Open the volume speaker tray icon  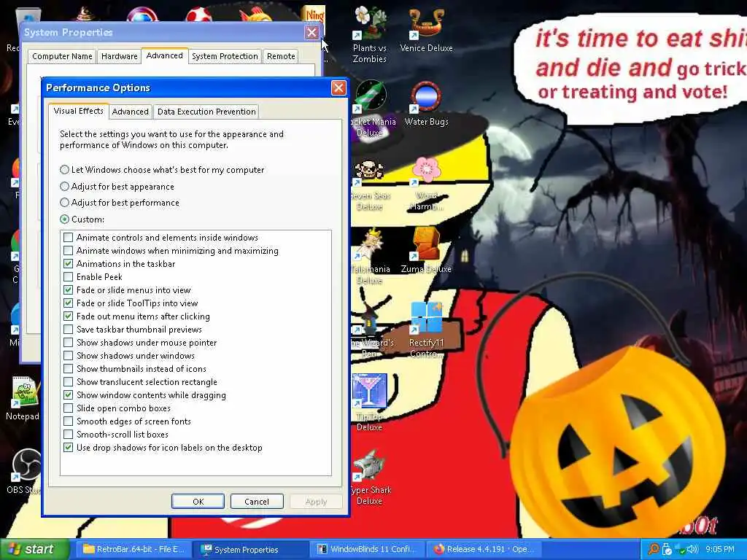click(692, 549)
